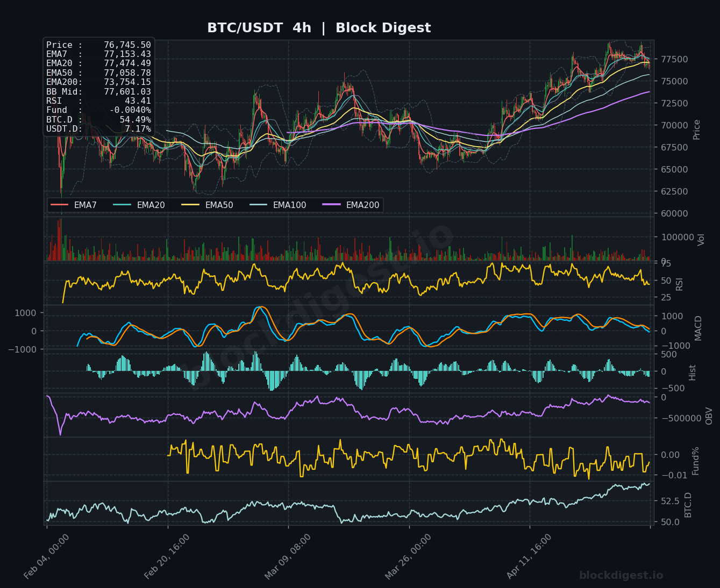Viewport: 720px width, 588px height.
Task: Click the EMA7 value 77,153.43
Action: pyautogui.click(x=127, y=54)
